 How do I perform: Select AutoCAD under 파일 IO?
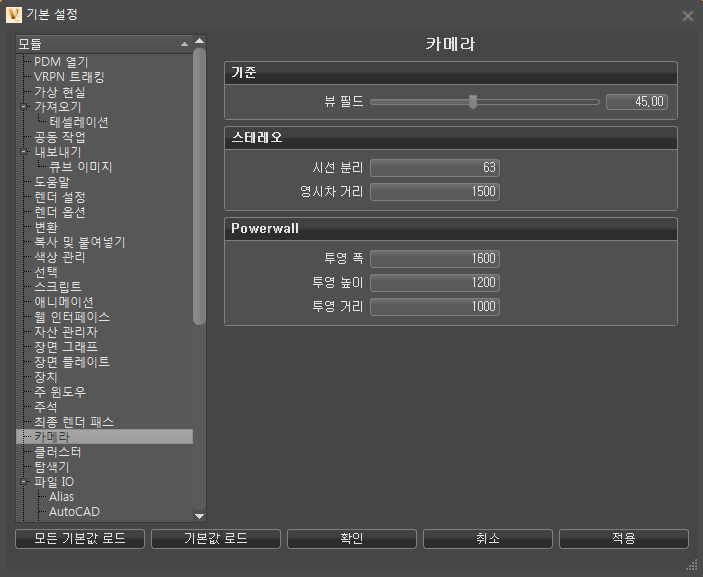74,512
